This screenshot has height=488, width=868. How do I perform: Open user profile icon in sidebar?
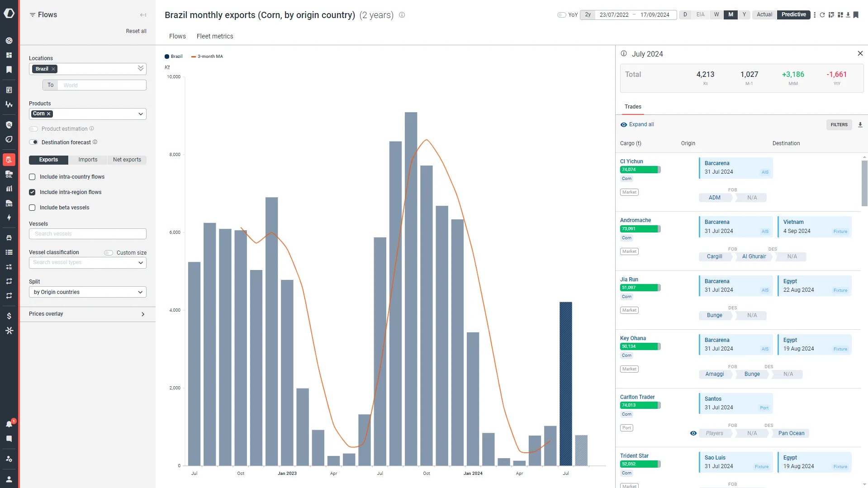pyautogui.click(x=9, y=479)
